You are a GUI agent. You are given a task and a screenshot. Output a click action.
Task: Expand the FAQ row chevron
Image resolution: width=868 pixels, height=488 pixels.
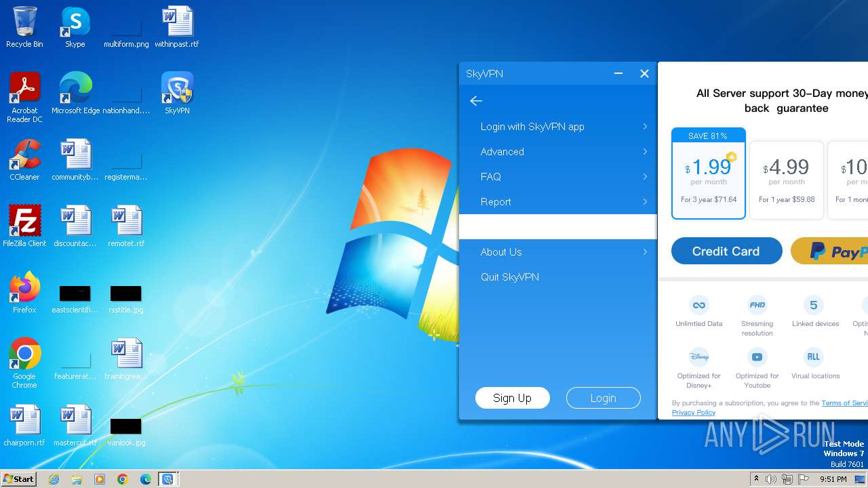[x=645, y=177]
